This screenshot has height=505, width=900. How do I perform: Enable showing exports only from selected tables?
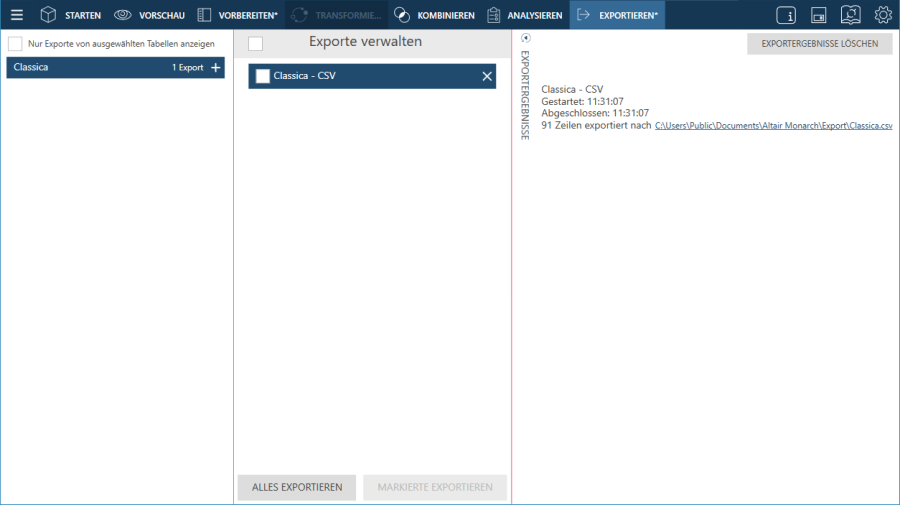tap(15, 44)
